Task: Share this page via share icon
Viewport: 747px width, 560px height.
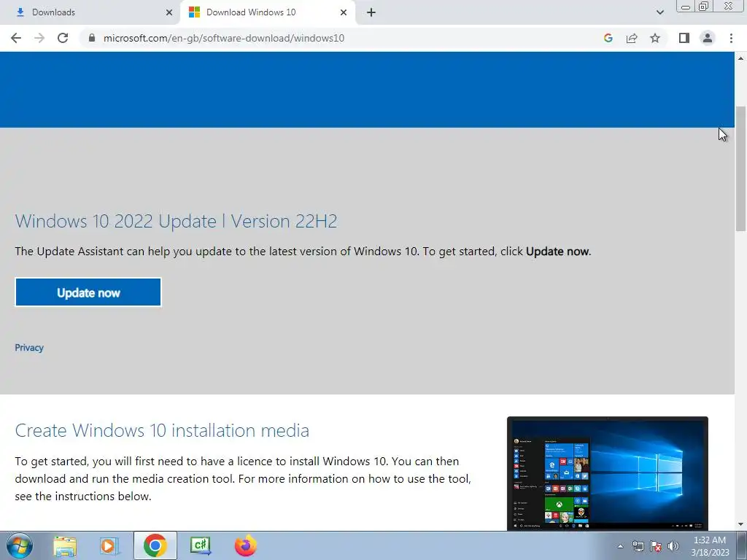Action: [632, 38]
